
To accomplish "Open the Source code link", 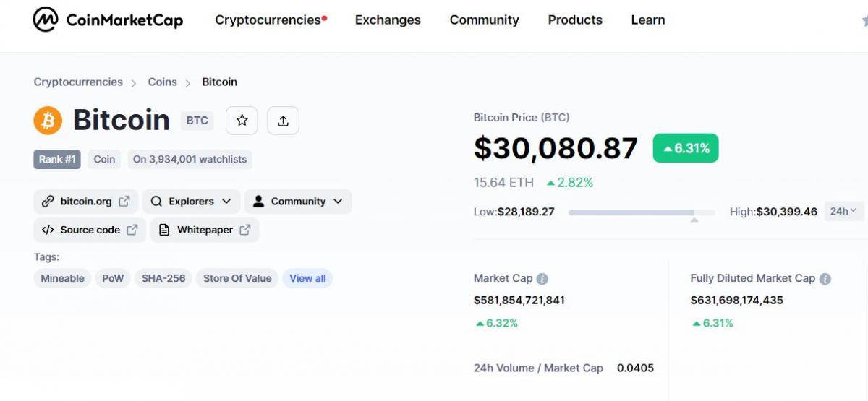I will 90,230.
